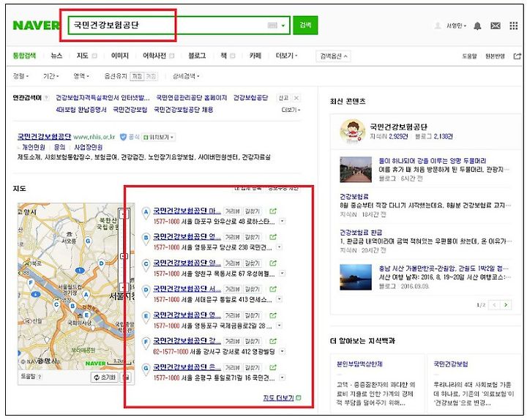Open the 영역 dropdown
Viewport: 527px width, 420px height.
point(81,76)
